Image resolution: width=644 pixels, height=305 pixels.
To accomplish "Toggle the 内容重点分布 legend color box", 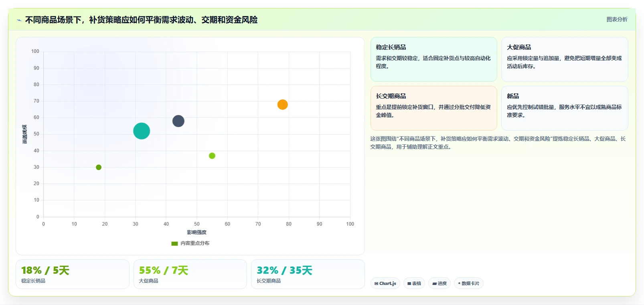I will click(x=174, y=244).
